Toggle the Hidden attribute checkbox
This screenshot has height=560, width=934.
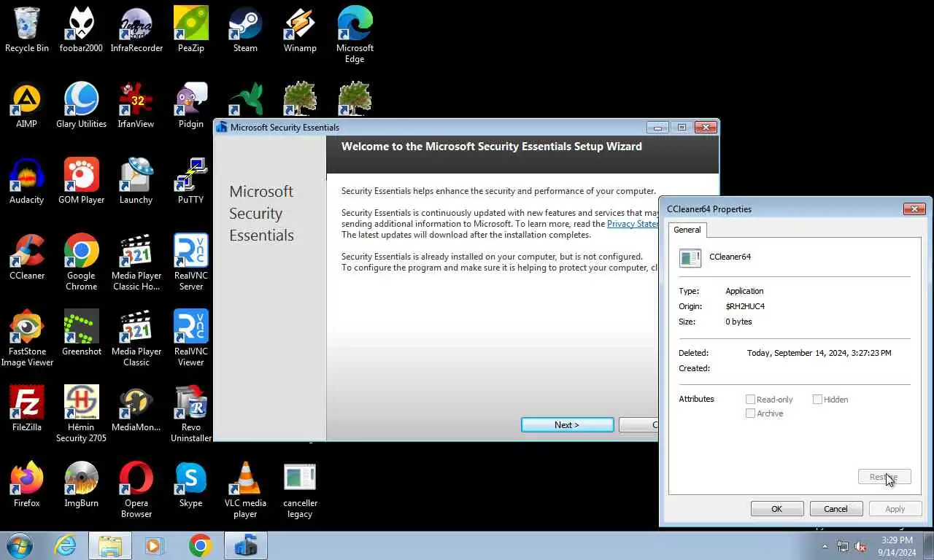pyautogui.click(x=817, y=400)
